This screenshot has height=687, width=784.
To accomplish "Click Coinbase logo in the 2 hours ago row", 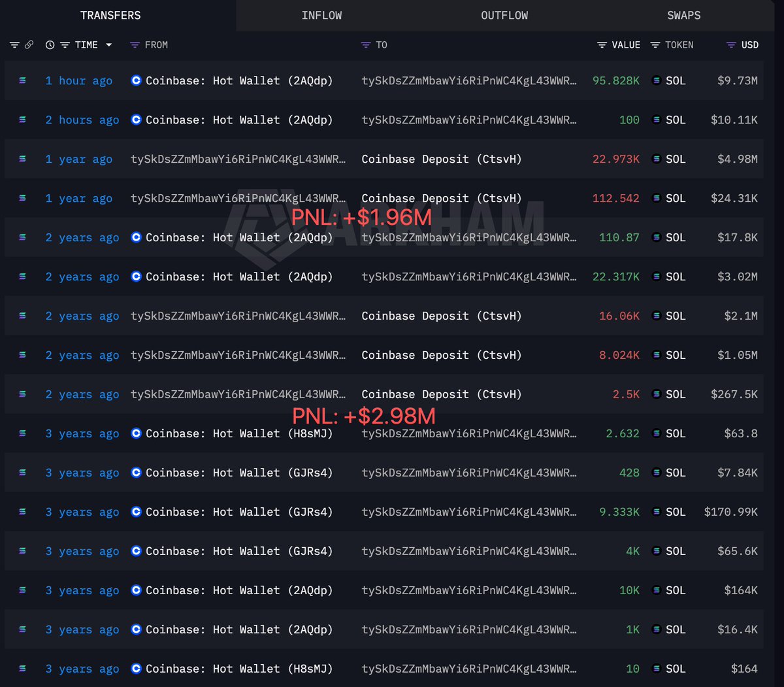I will coord(136,120).
